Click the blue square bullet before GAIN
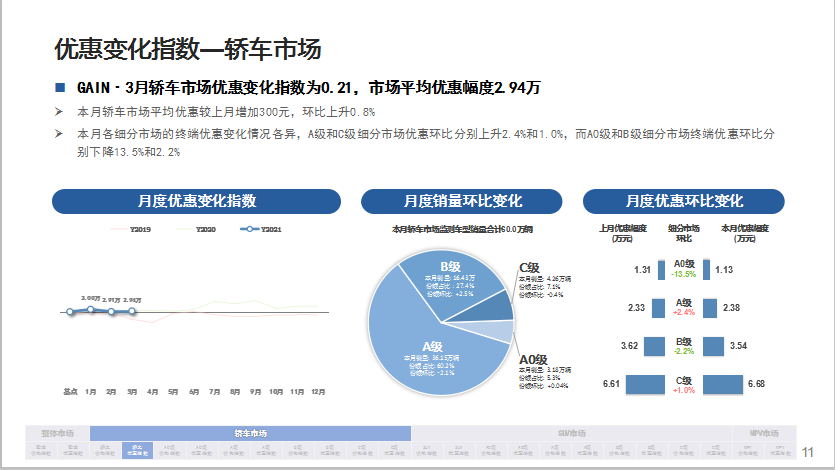This screenshot has height=470, width=835. 60,88
